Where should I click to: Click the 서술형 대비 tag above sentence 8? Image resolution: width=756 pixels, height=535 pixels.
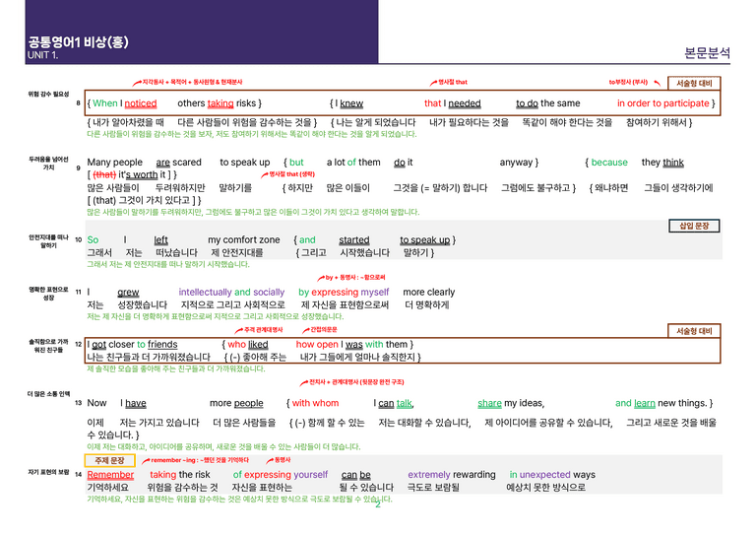coord(694,83)
